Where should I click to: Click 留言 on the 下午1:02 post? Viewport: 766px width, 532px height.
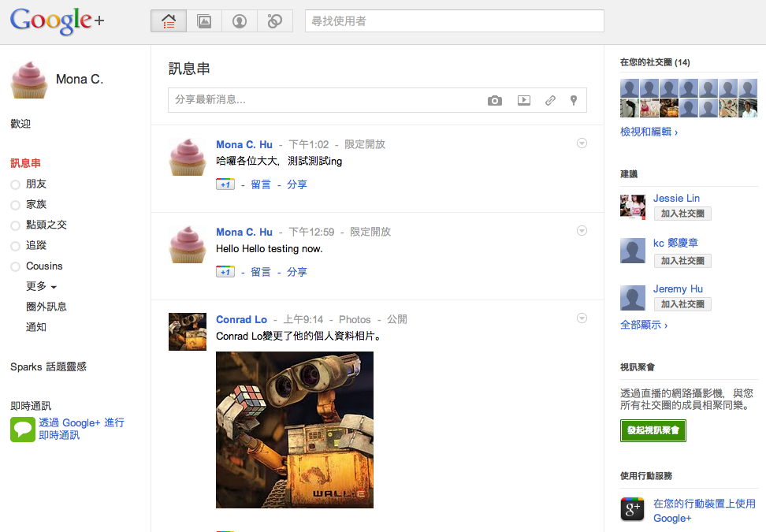pyautogui.click(x=260, y=184)
